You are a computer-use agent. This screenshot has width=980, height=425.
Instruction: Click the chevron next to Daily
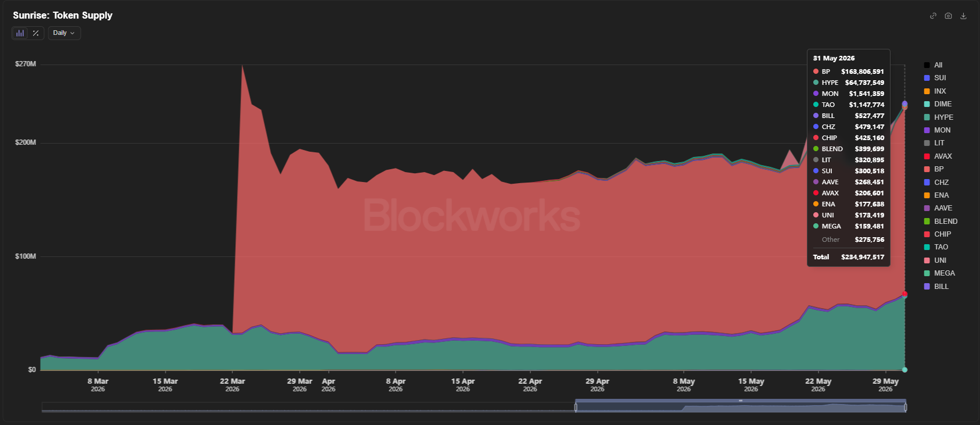click(x=73, y=33)
